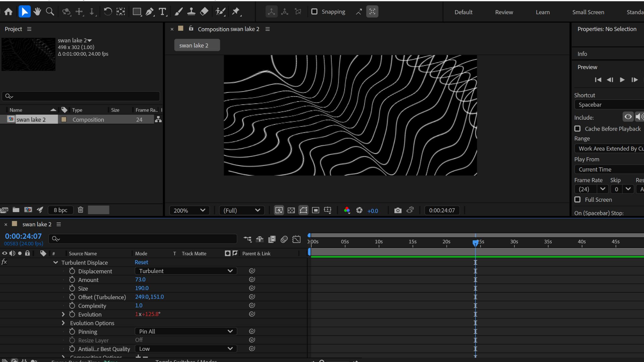644x362 pixels.
Task: Select the Selection arrow tool
Action: (24, 12)
